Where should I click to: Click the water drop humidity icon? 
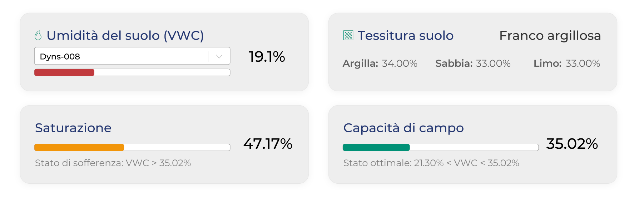point(38,35)
